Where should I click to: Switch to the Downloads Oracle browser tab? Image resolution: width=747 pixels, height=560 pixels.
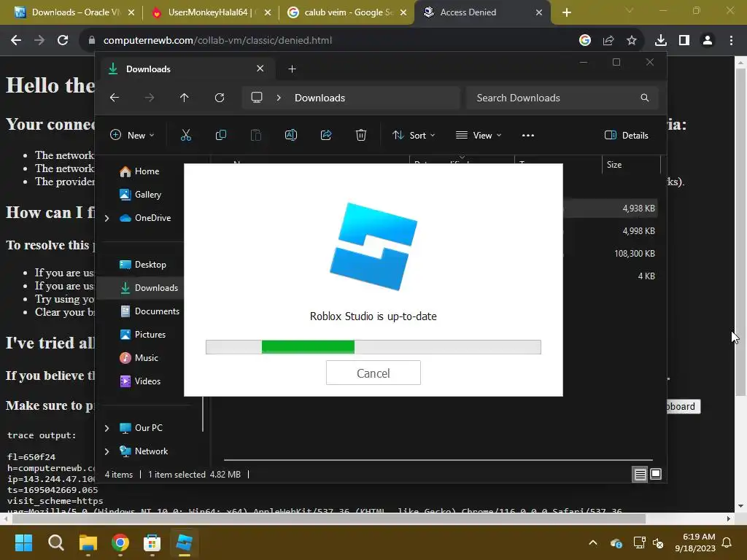75,12
